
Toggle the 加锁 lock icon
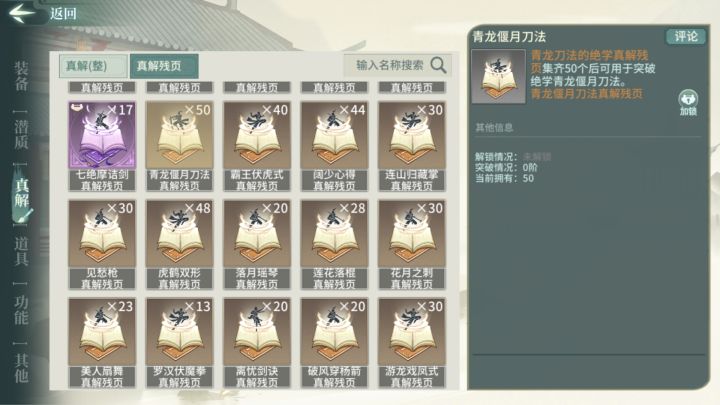pos(688,102)
